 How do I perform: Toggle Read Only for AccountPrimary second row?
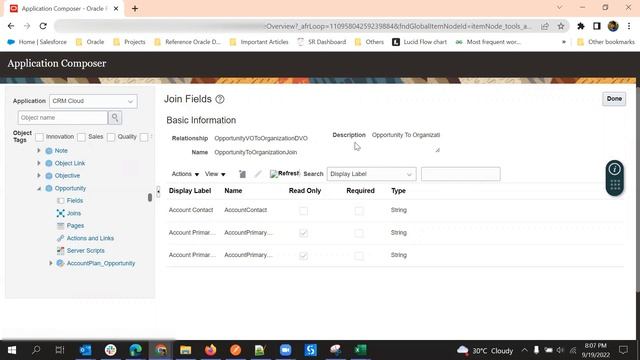(x=303, y=233)
